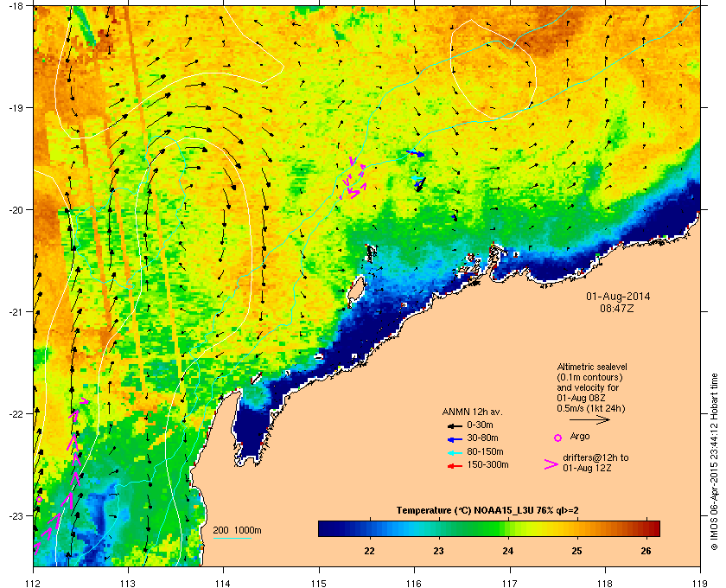Click the latitude axis label -19

pyautogui.click(x=16, y=107)
